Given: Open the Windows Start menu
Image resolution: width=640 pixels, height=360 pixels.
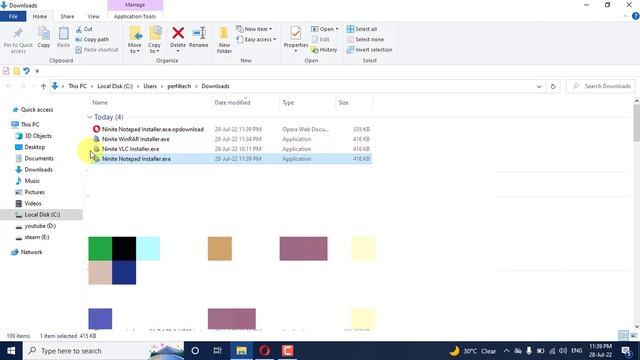Looking at the screenshot, I should pos(11,351).
